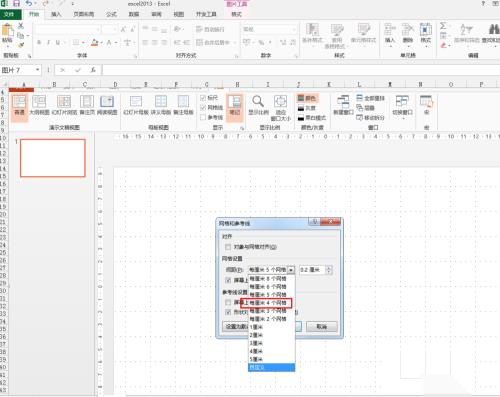Viewport: 500px width, 397px height.
Task: Open the File (文件) tab
Action: pos(10,14)
